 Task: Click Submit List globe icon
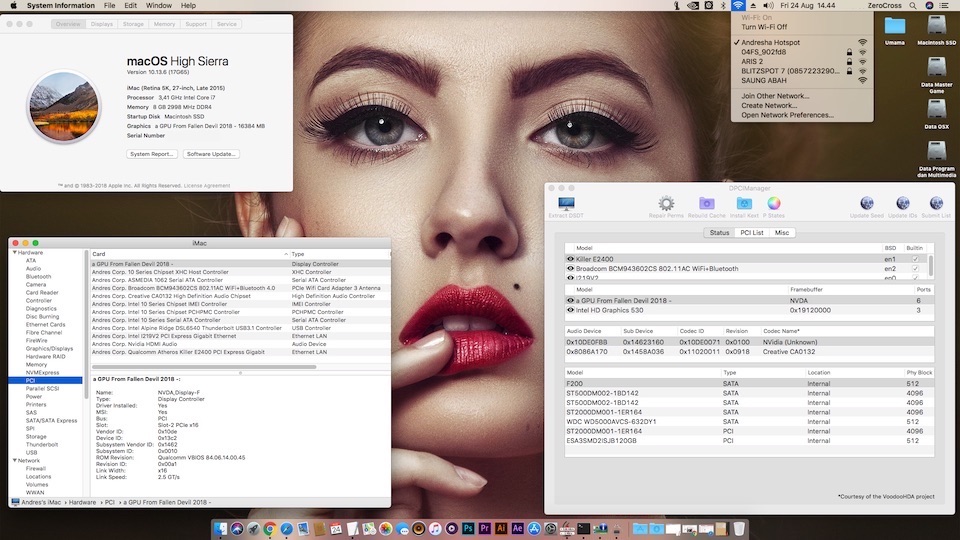point(936,203)
